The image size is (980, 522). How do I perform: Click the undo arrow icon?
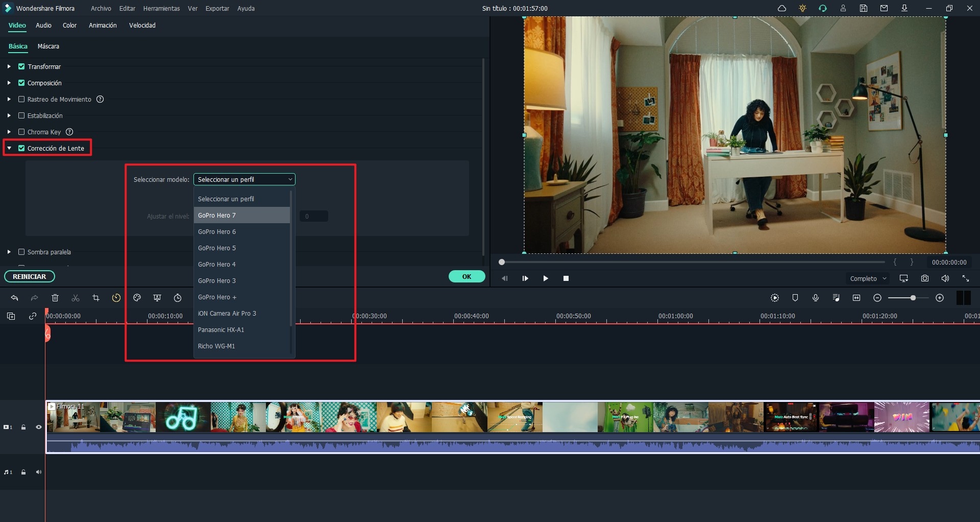point(14,298)
